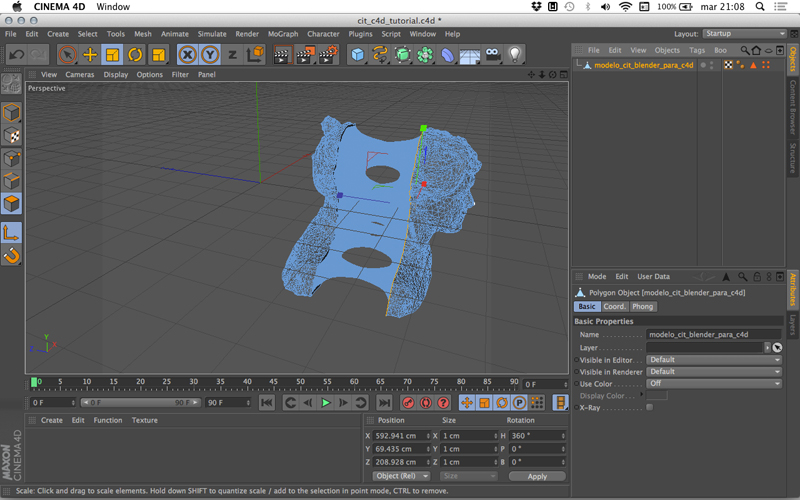Open the NURBS generators icon

403,55
